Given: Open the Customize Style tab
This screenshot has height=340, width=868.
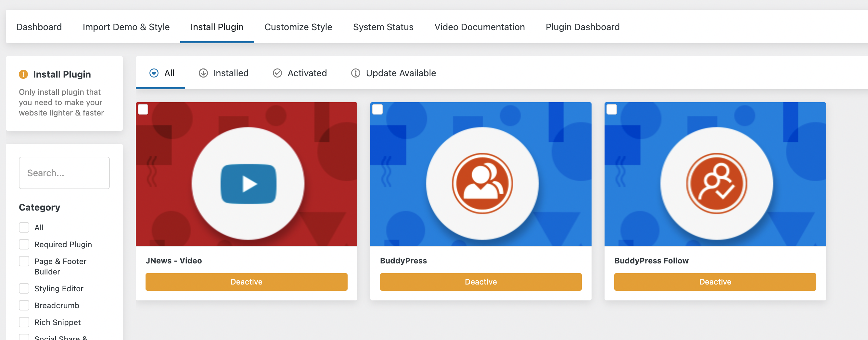Looking at the screenshot, I should tap(298, 27).
